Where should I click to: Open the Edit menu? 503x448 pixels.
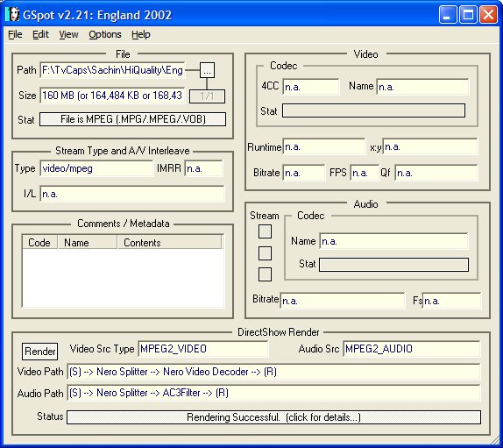(x=40, y=34)
